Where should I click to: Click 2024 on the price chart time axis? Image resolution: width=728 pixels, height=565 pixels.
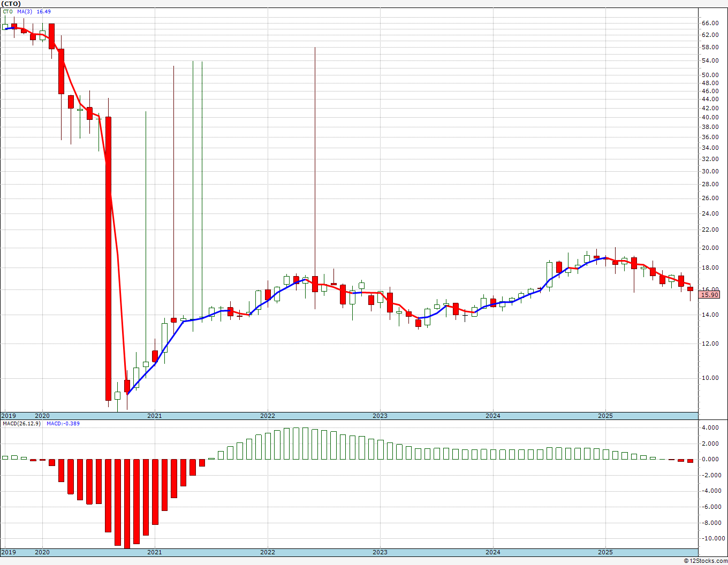coord(493,416)
